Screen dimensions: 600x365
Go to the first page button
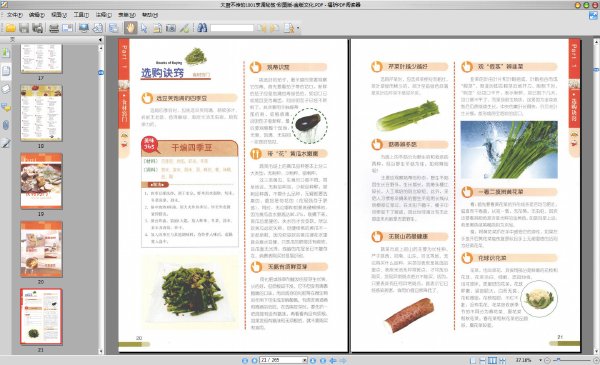tap(245, 360)
